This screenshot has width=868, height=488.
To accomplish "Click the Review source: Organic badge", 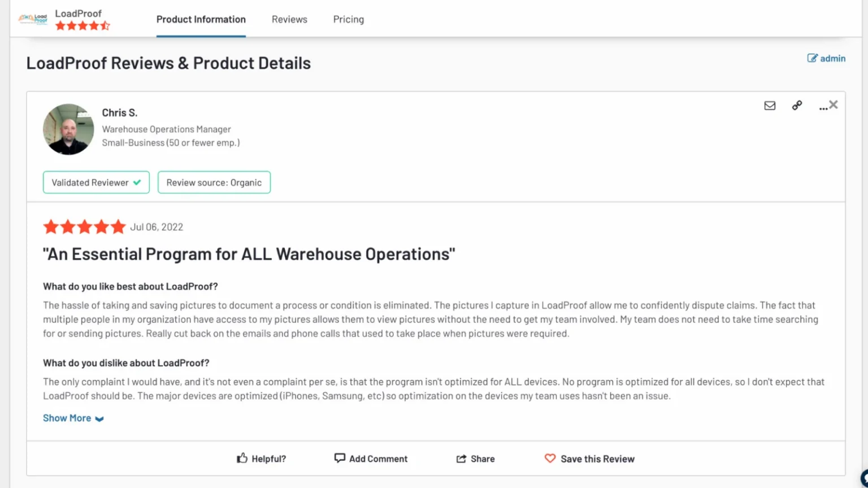I will click(214, 182).
